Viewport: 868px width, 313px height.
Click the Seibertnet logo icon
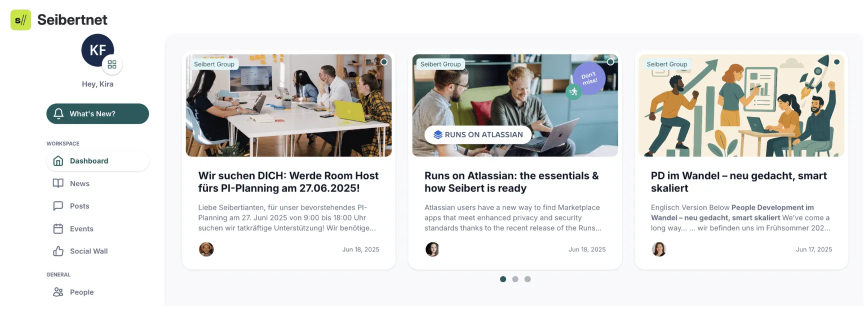click(20, 20)
